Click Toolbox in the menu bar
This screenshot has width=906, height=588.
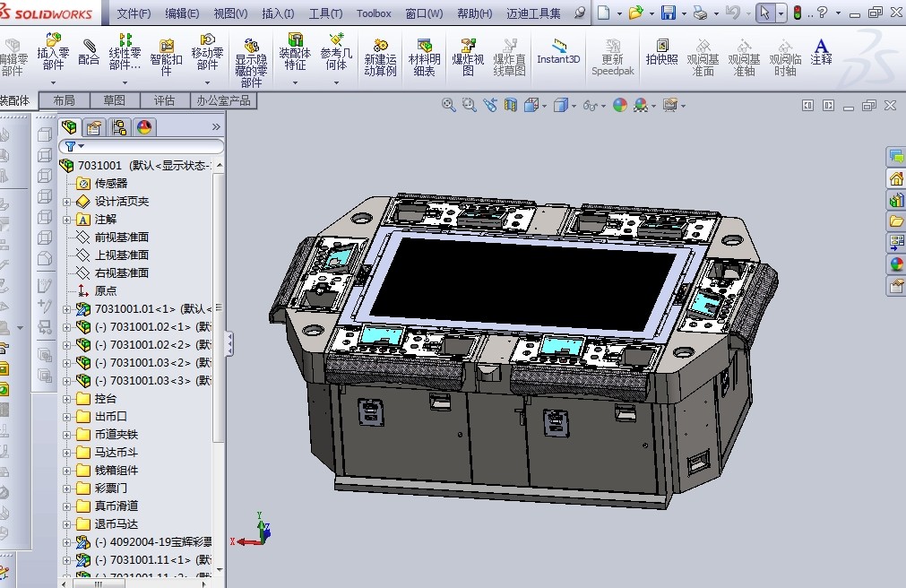pyautogui.click(x=373, y=13)
